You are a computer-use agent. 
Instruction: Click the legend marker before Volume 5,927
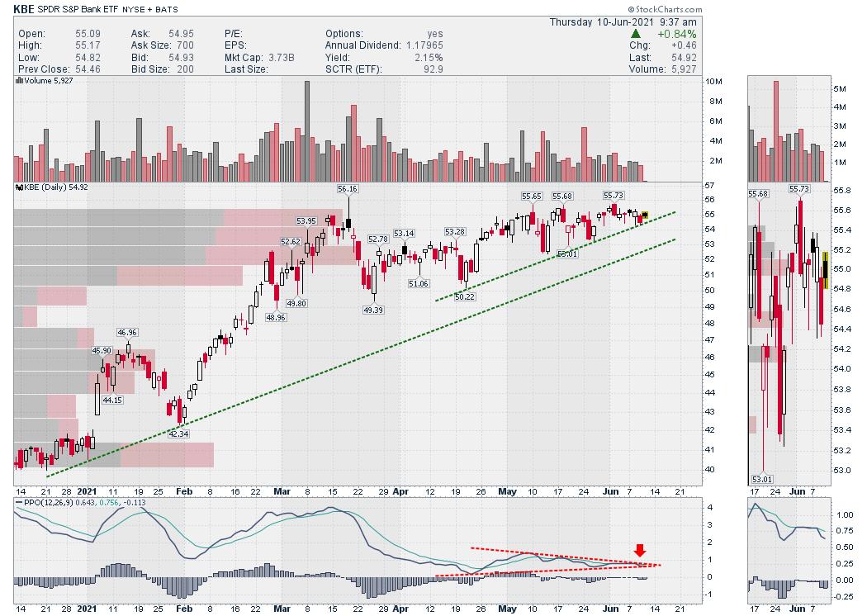pos(17,80)
